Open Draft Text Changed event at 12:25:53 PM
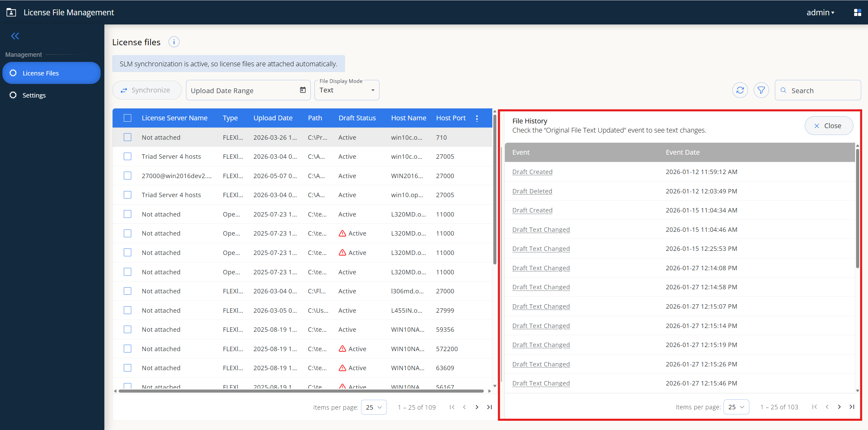The width and height of the screenshot is (868, 430). click(541, 248)
